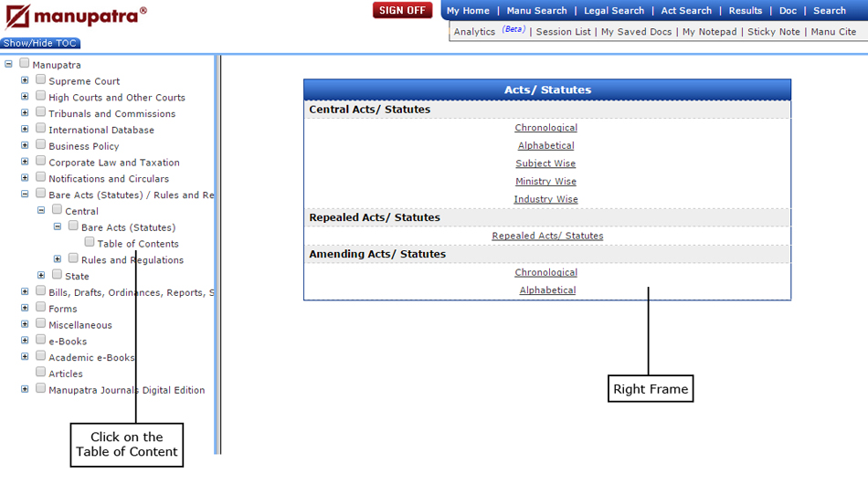Select the Articles tree item

point(65,374)
